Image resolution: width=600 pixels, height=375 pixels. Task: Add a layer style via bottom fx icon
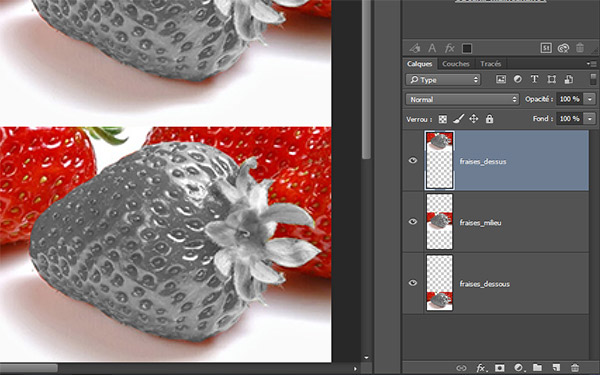click(x=481, y=368)
